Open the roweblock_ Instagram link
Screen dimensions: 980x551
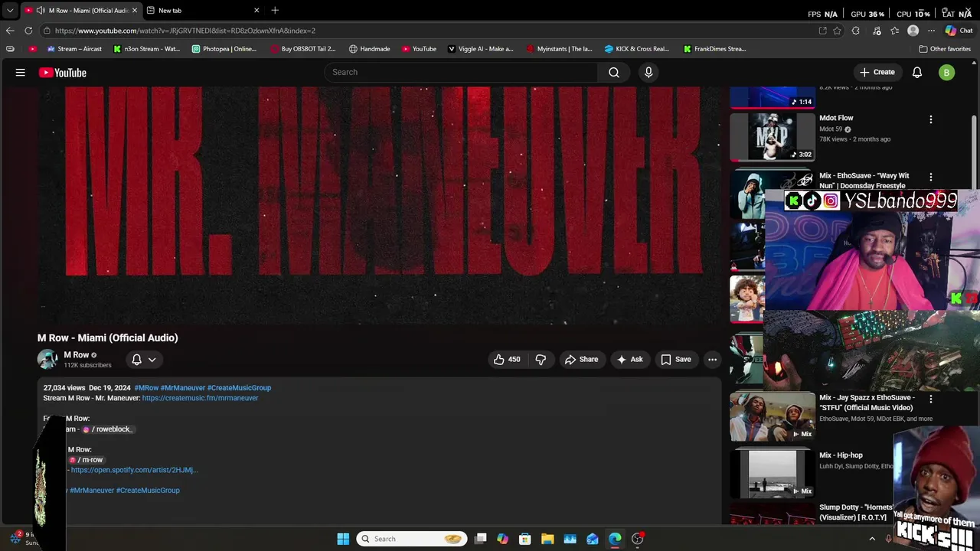coord(109,429)
